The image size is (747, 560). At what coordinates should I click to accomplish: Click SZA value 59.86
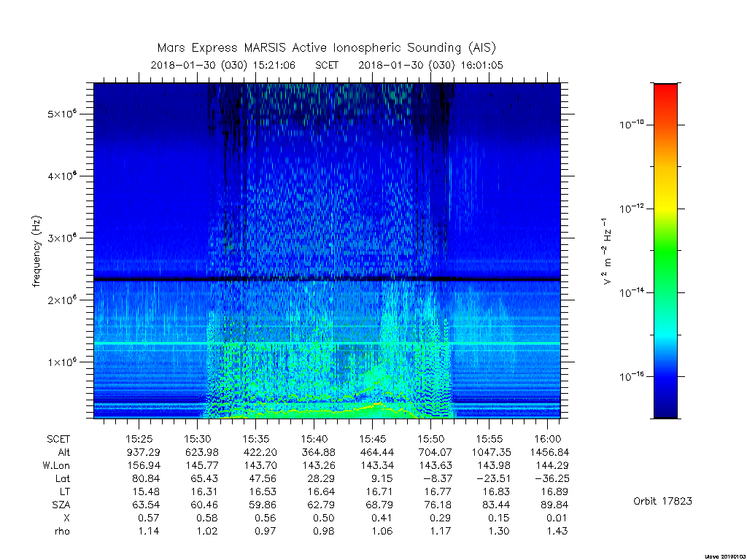point(263,505)
